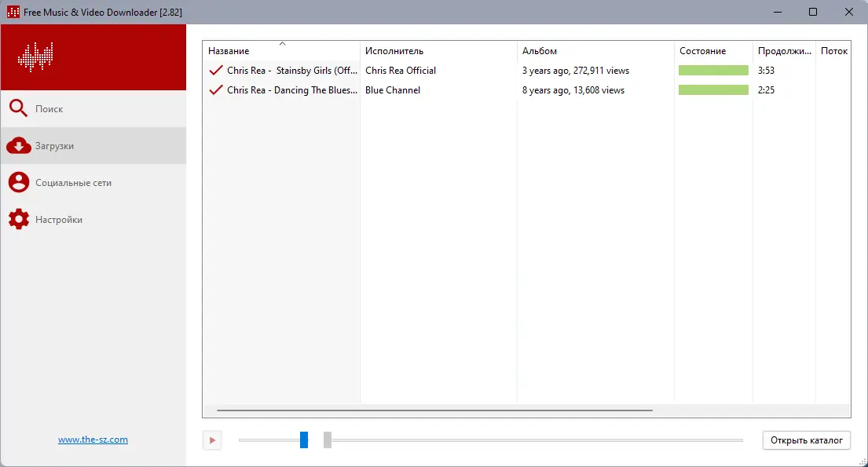Open the www.the-sz.com link
Image resolution: width=868 pixels, height=467 pixels.
(93, 440)
